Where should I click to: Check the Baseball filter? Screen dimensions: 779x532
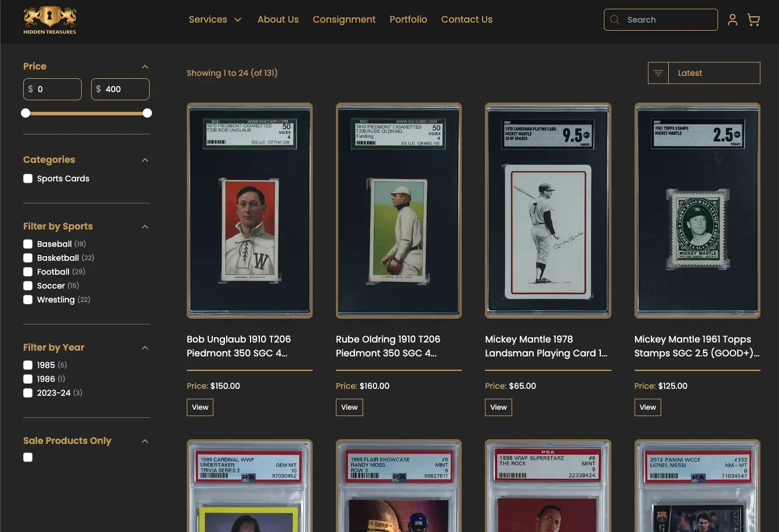point(28,244)
